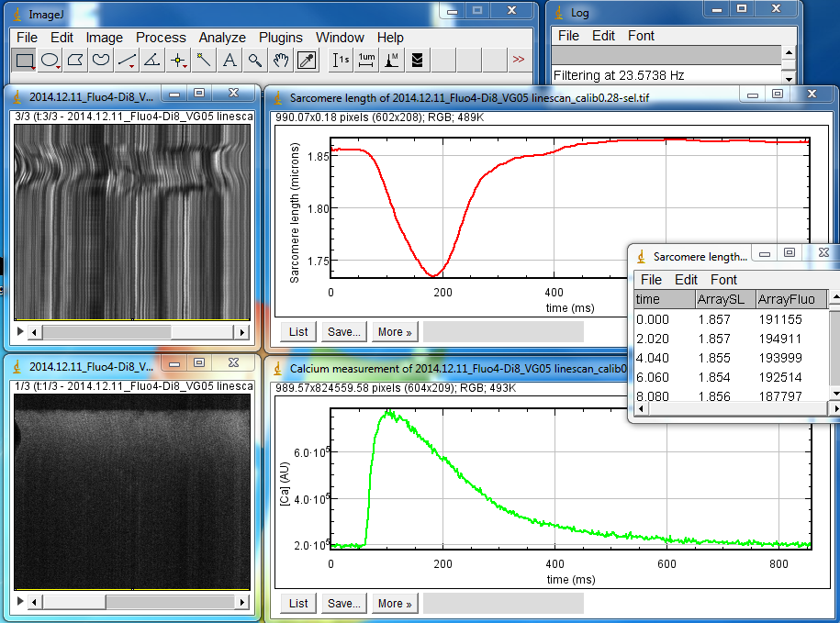840x623 pixels.
Task: Activate the Angle tool
Action: (x=153, y=61)
